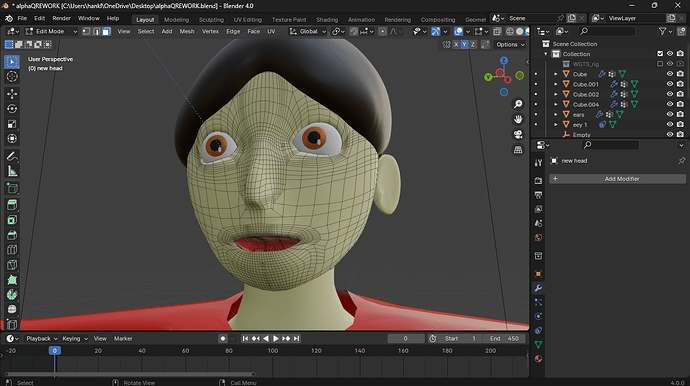Open the Options popover button
This screenshot has height=386, width=690.
tap(510, 44)
